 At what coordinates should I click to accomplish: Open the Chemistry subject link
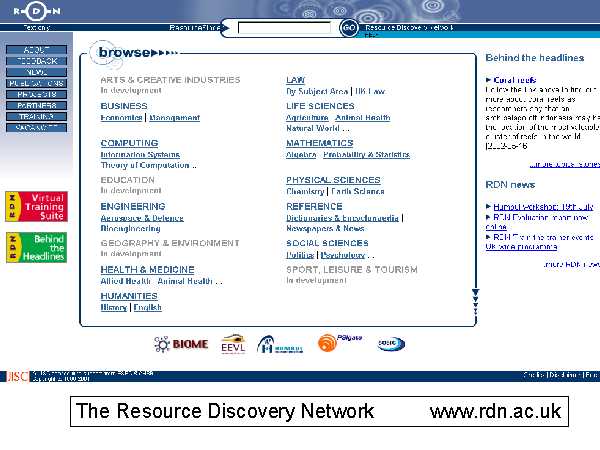[305, 191]
